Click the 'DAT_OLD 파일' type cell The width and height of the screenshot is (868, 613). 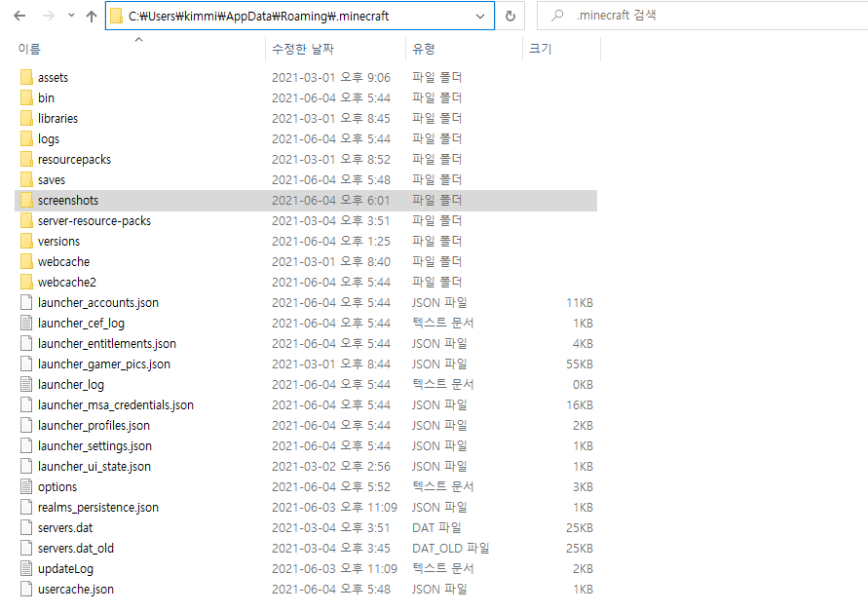tap(451, 549)
